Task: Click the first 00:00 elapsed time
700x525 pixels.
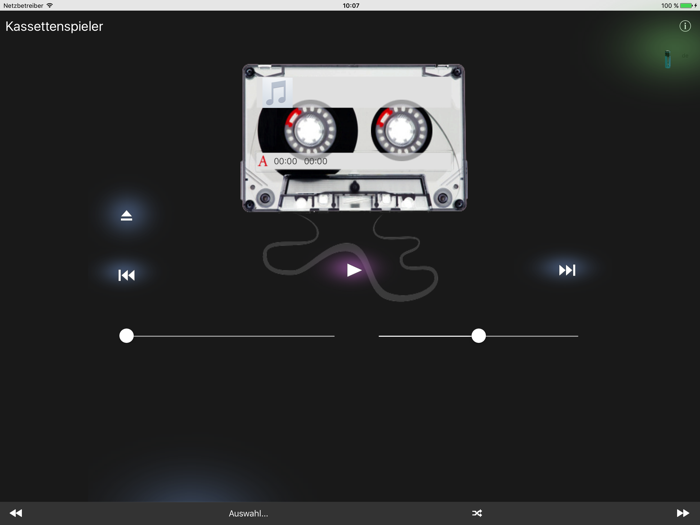Action: tap(285, 161)
